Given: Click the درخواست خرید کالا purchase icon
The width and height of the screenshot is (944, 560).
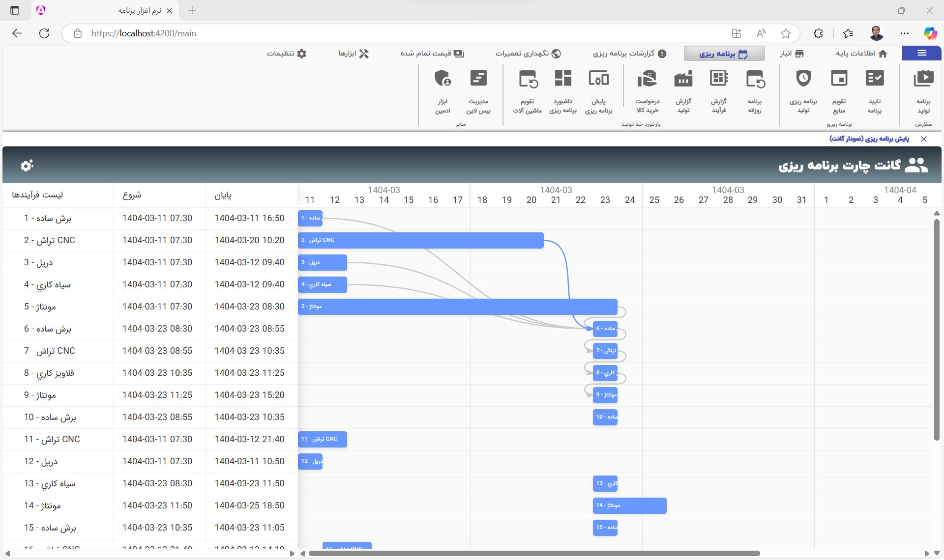Looking at the screenshot, I should tap(647, 79).
